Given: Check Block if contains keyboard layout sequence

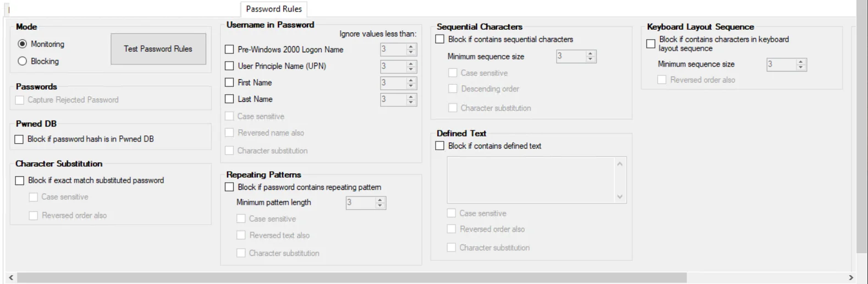Looking at the screenshot, I should point(651,43).
